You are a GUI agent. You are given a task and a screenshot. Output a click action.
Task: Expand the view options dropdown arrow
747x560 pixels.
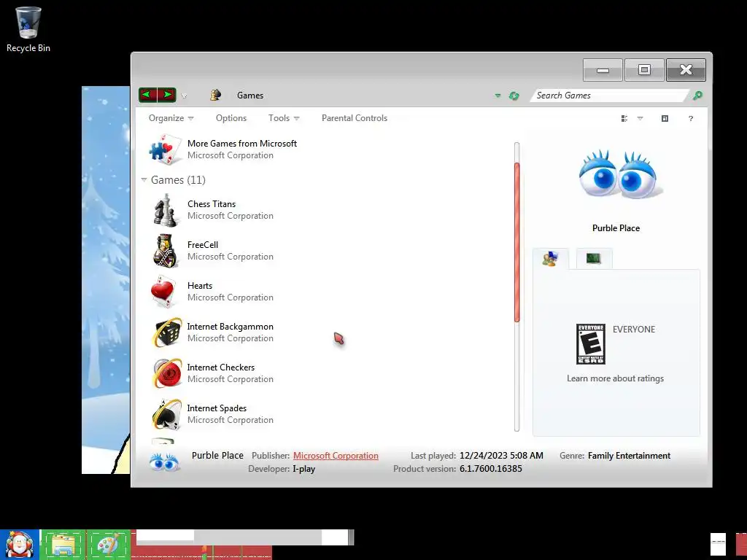(640, 119)
